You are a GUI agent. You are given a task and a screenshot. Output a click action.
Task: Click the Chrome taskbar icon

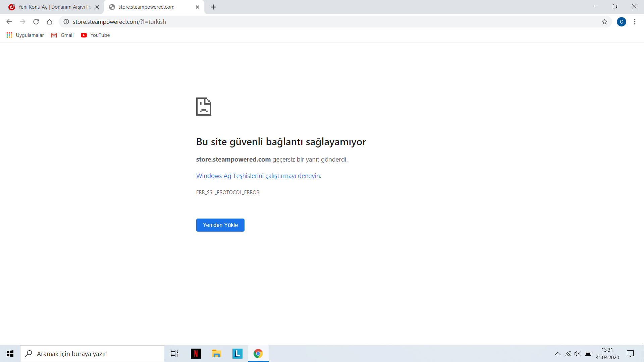tap(258, 354)
